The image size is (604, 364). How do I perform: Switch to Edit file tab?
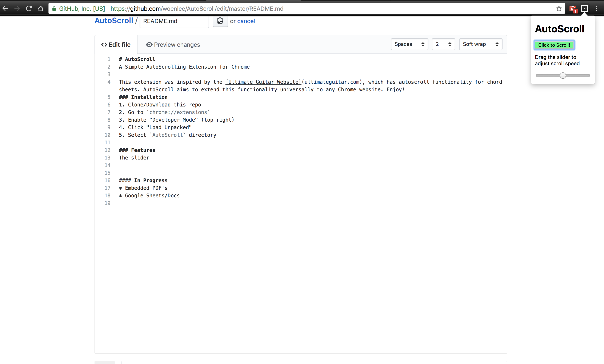[116, 45]
